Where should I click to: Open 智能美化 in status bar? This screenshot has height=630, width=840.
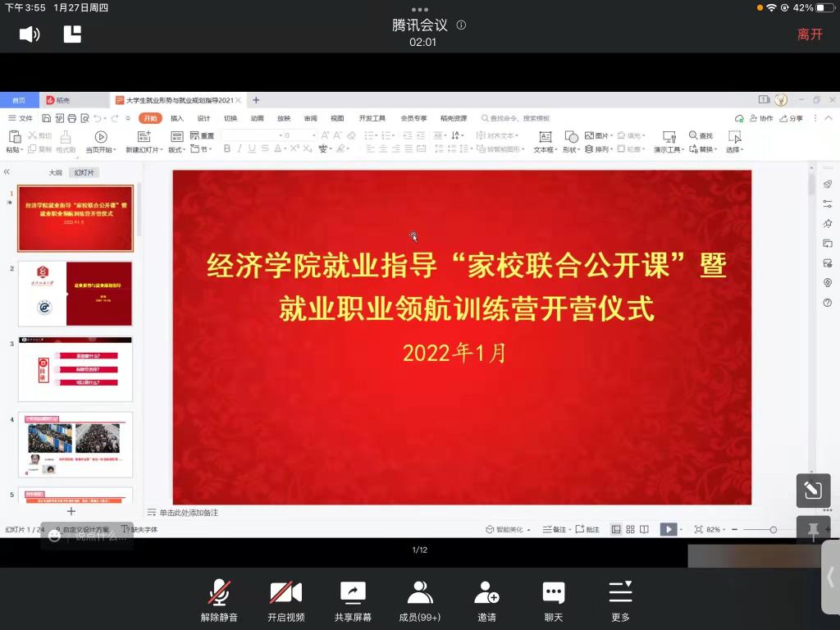click(508, 529)
